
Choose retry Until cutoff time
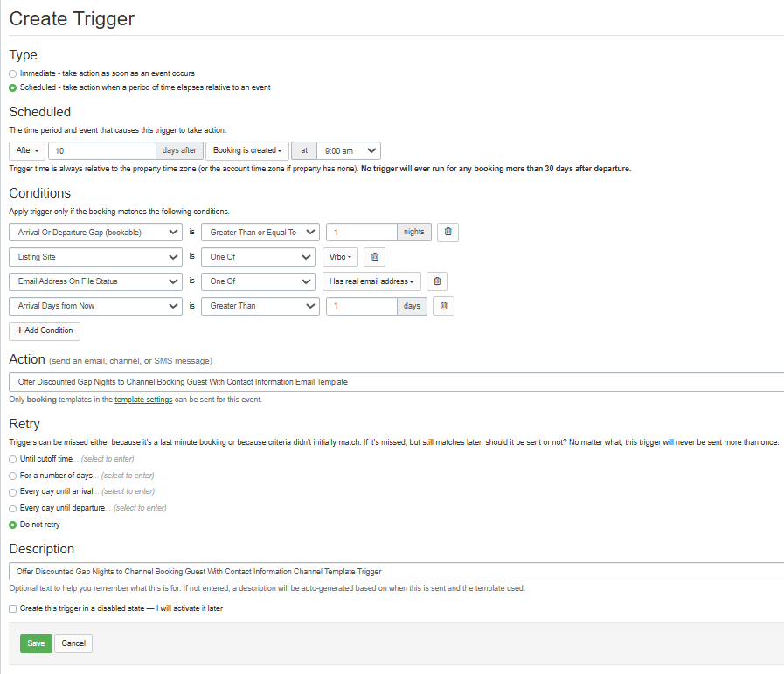pyautogui.click(x=13, y=460)
